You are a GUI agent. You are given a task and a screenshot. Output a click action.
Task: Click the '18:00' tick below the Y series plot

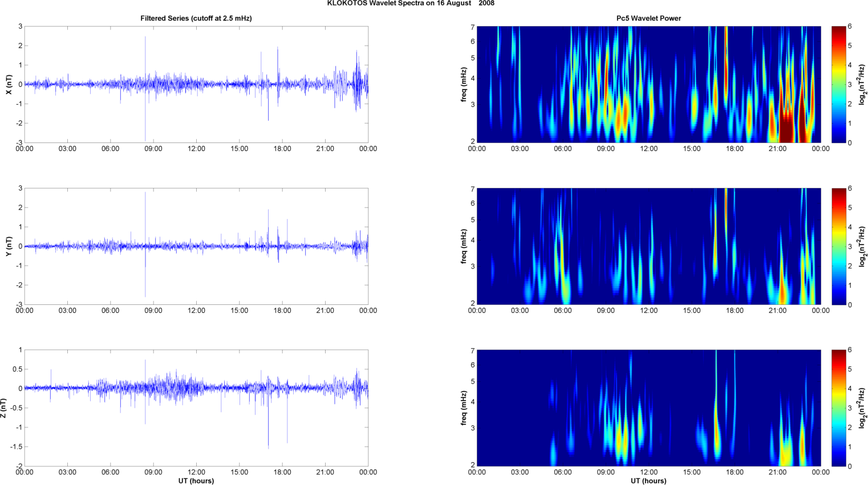tap(282, 311)
